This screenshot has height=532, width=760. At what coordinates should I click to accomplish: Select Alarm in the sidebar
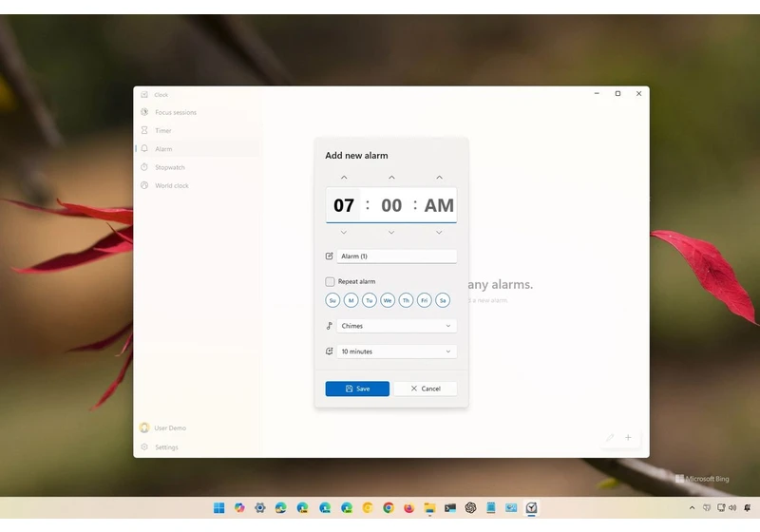point(198,149)
